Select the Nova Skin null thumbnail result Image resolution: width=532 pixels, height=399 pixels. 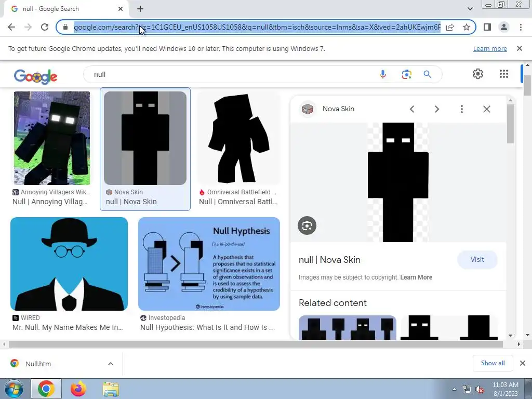[x=145, y=138]
